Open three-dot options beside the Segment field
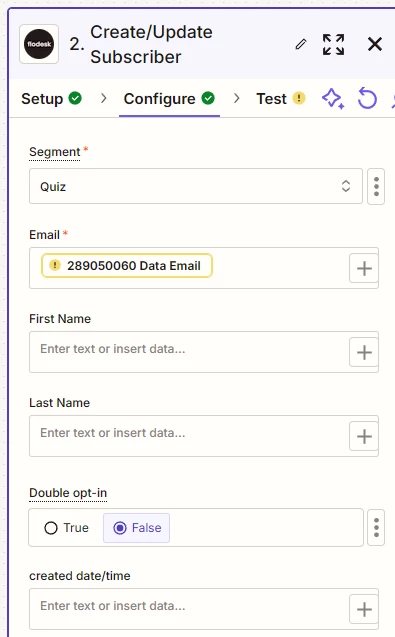Screen dimensions: 395x637 click(x=376, y=186)
